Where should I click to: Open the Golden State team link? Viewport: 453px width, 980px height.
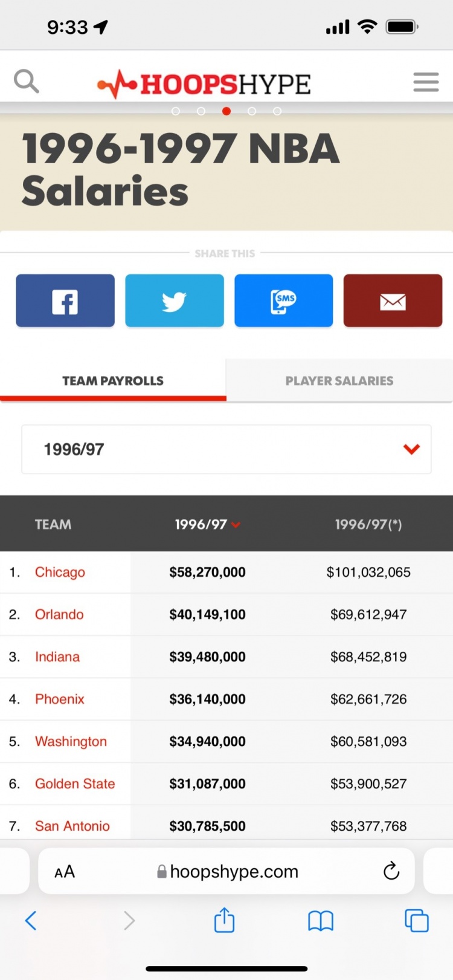75,784
